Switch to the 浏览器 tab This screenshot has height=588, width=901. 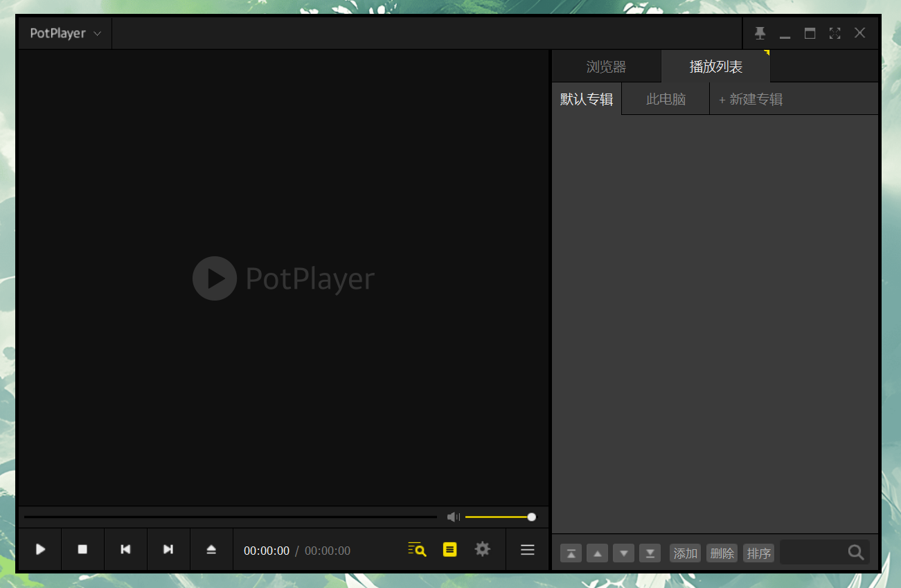606,66
